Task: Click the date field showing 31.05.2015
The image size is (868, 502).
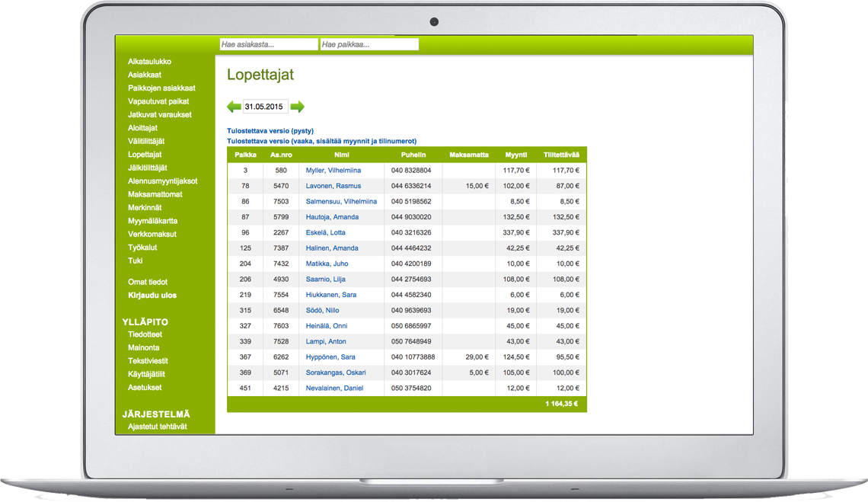Action: [x=265, y=107]
